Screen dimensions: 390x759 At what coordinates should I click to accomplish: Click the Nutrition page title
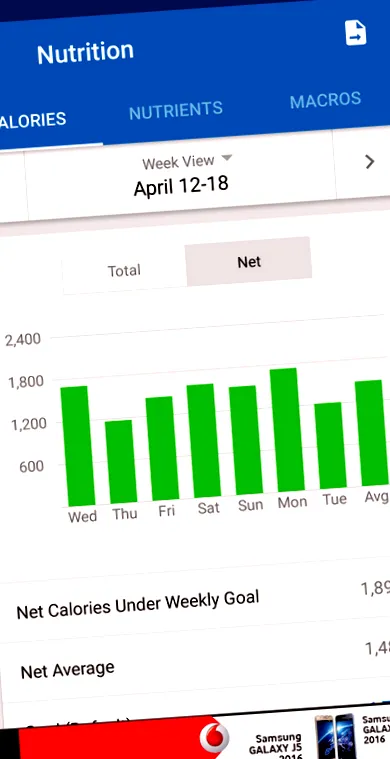(85, 52)
